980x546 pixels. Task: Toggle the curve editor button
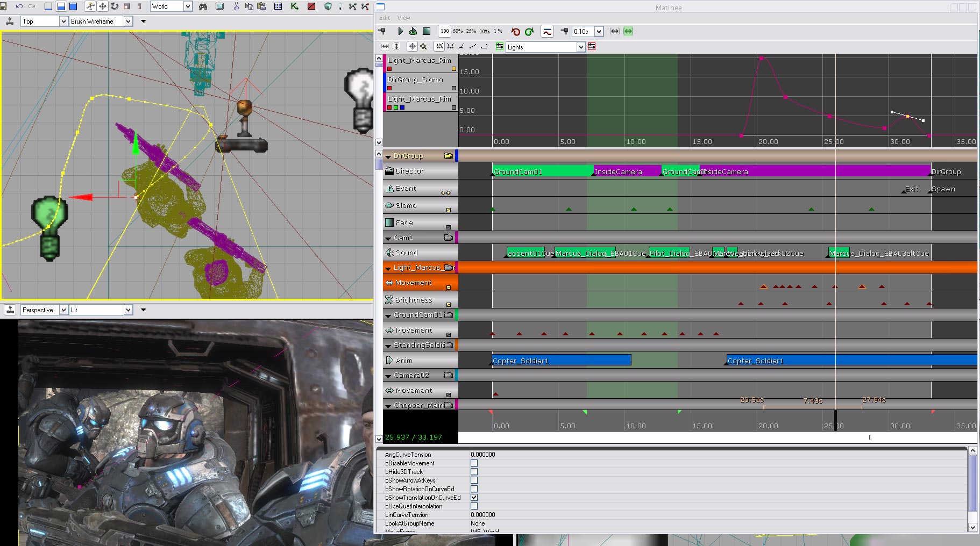547,32
